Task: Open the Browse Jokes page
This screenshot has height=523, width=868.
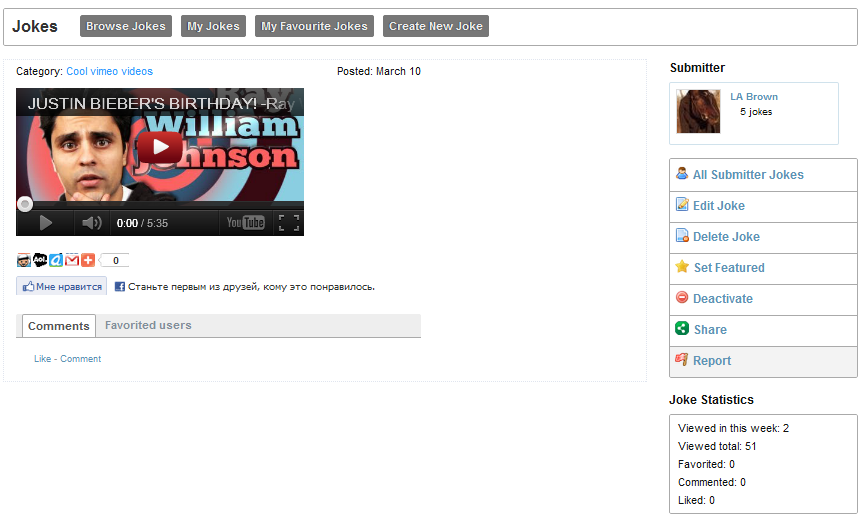Action: pyautogui.click(x=126, y=26)
